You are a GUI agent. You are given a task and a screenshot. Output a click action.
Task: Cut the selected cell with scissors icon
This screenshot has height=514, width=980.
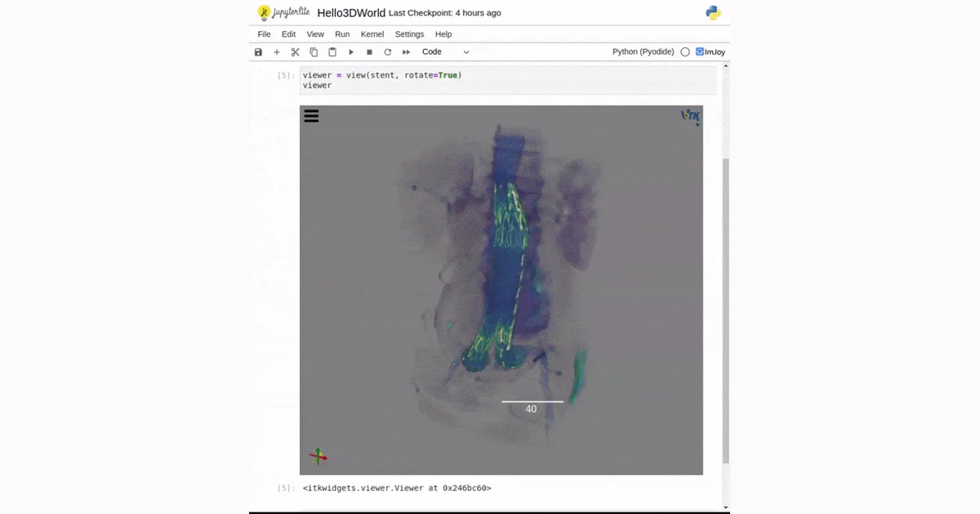(296, 52)
